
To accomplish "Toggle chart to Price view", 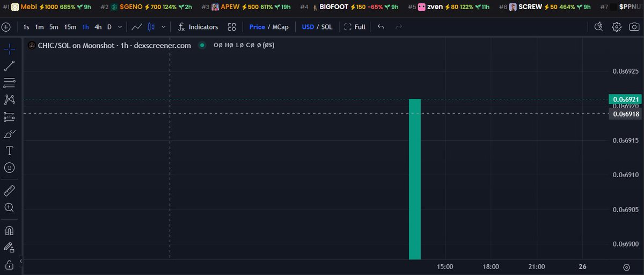I will click(257, 27).
